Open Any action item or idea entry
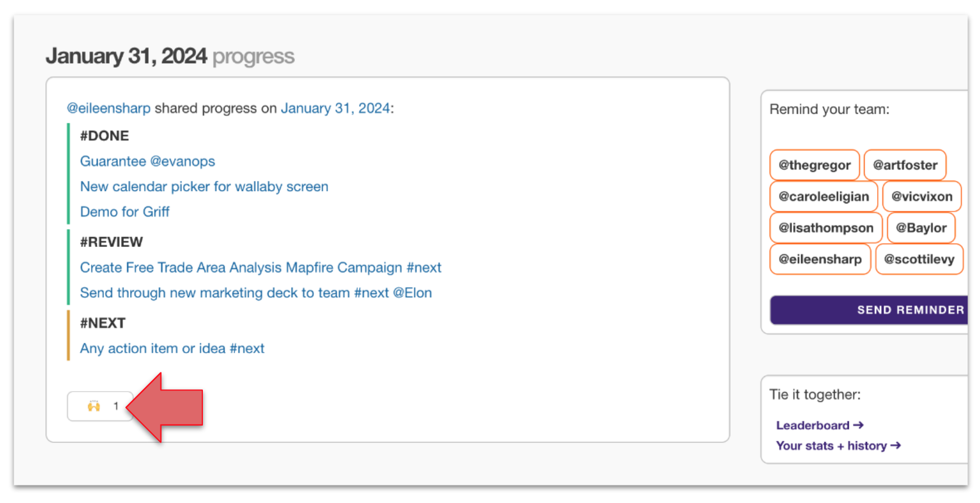This screenshot has width=980, height=503. (172, 349)
